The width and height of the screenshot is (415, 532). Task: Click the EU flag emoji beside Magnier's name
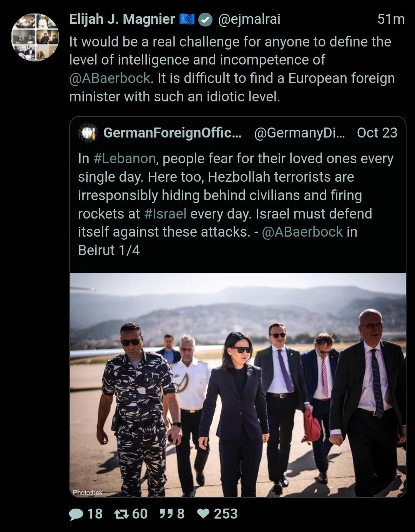(187, 19)
